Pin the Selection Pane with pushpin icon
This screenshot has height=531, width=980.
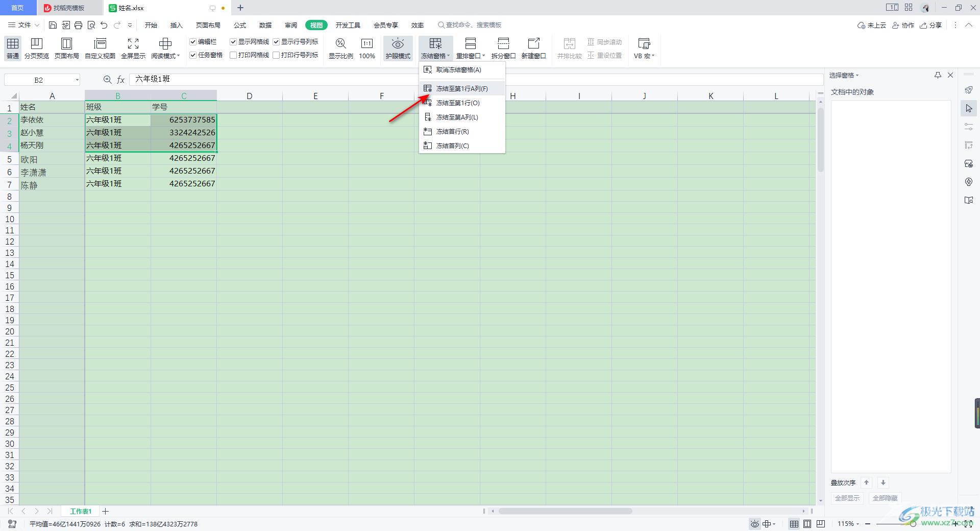[938, 75]
